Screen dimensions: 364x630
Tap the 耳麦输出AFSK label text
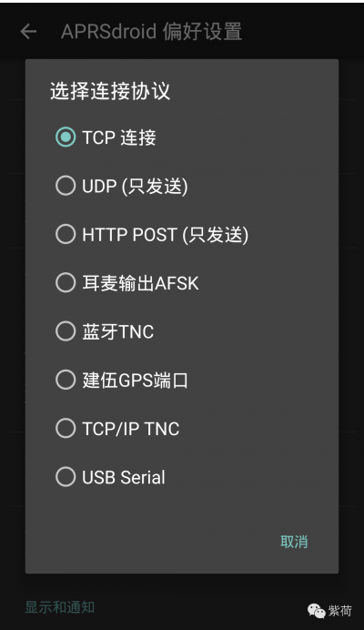(140, 283)
